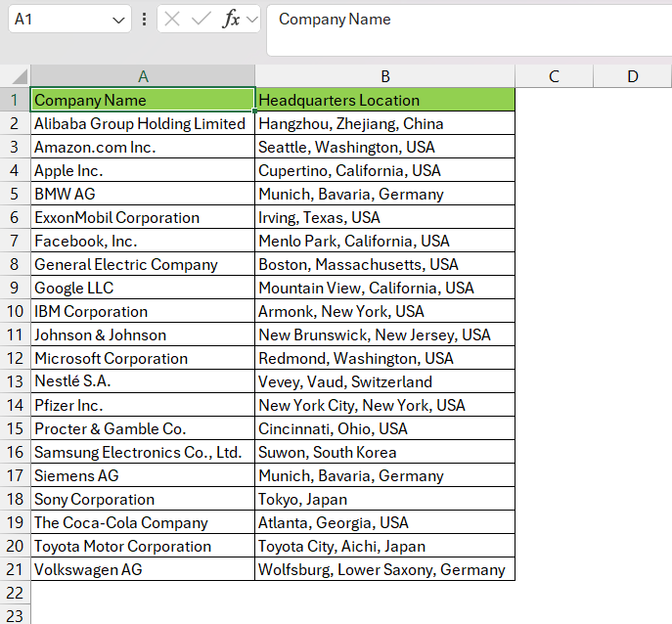This screenshot has height=624, width=672.
Task: Select cell New Brunswick, New Jersey, USA
Action: 384,334
